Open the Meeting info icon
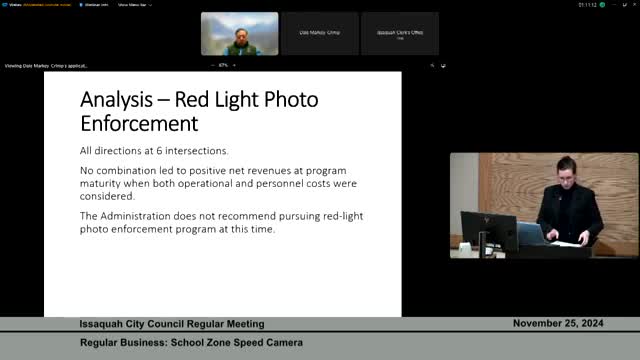Viewport: 640px width, 360px height. pyautogui.click(x=81, y=5)
